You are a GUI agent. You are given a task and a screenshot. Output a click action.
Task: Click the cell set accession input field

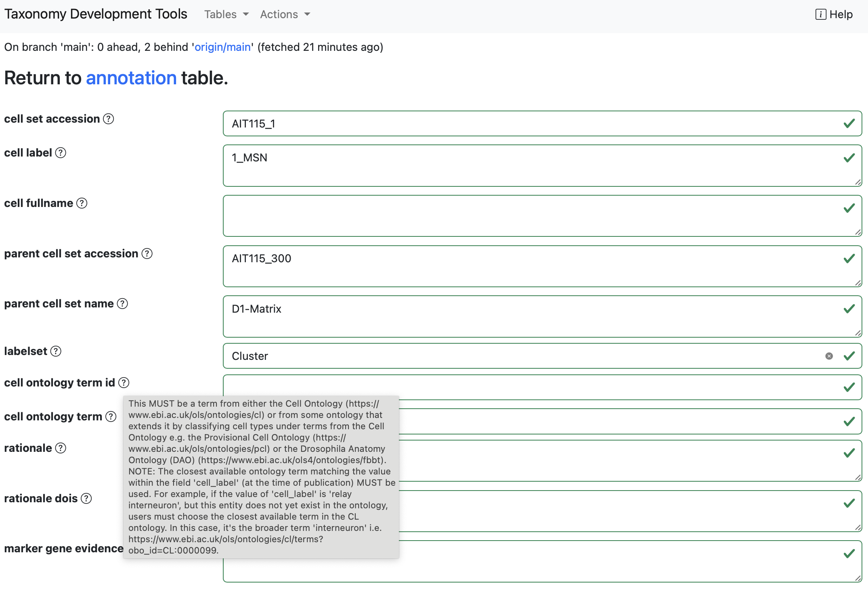tap(525, 124)
